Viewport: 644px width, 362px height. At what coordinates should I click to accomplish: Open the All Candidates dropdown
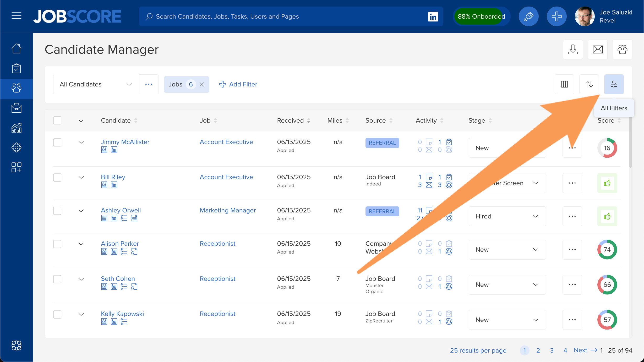click(96, 84)
